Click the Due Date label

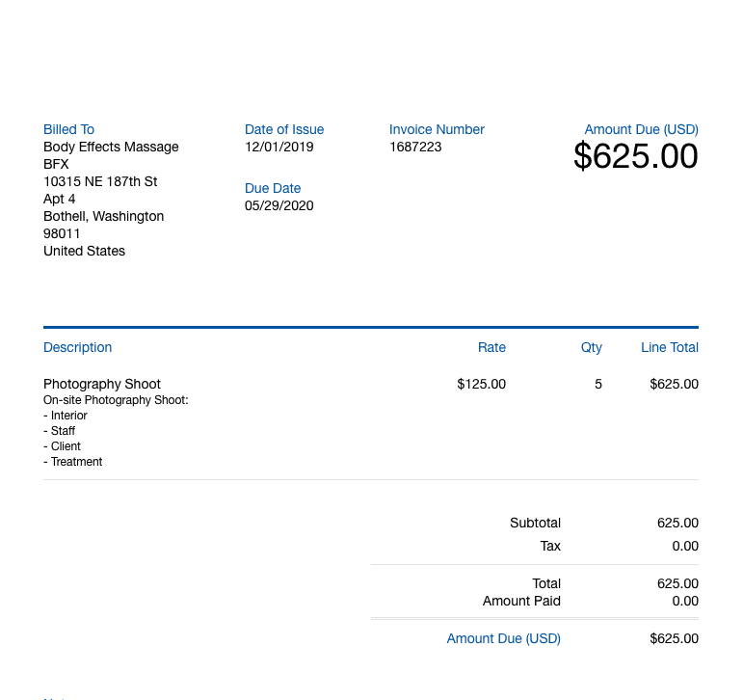273,188
